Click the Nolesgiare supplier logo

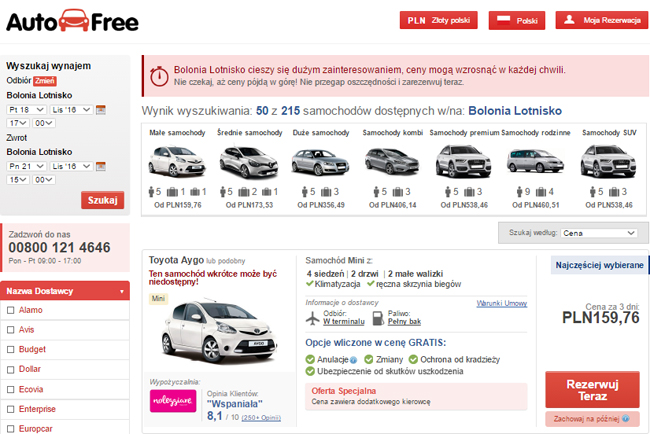(x=173, y=401)
